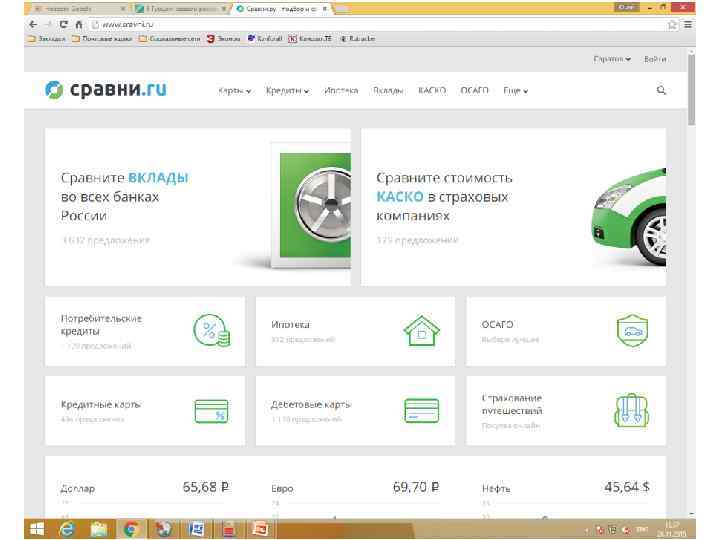Open File Explorer from the taskbar
The image size is (720, 540).
point(99,529)
